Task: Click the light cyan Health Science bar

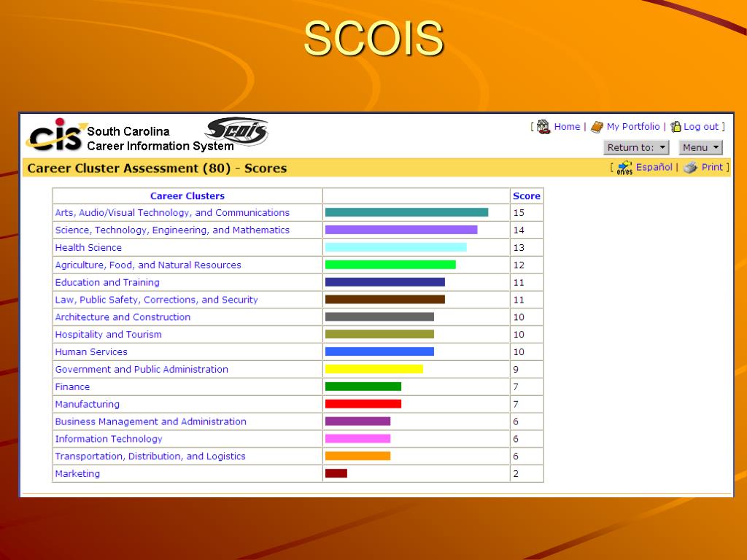Action: 396,247
